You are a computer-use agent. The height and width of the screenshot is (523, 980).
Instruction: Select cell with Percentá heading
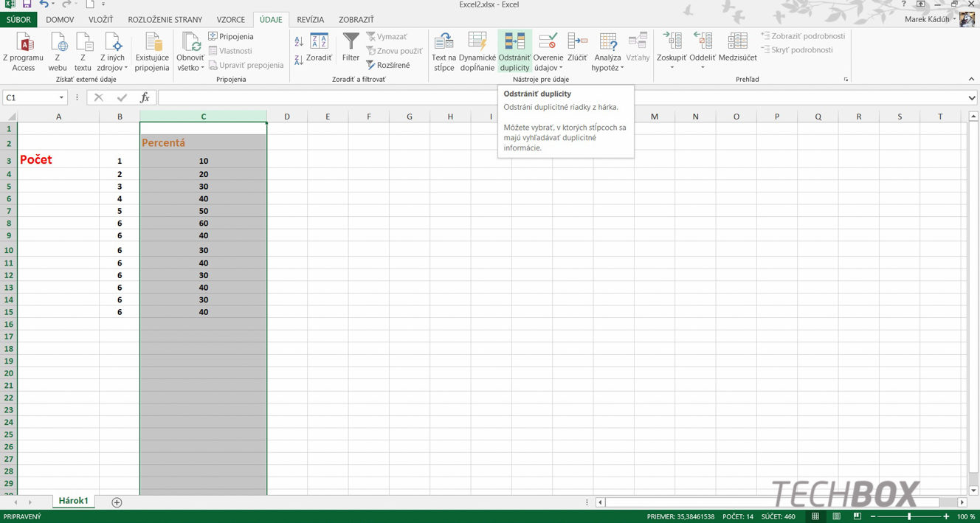tap(203, 143)
